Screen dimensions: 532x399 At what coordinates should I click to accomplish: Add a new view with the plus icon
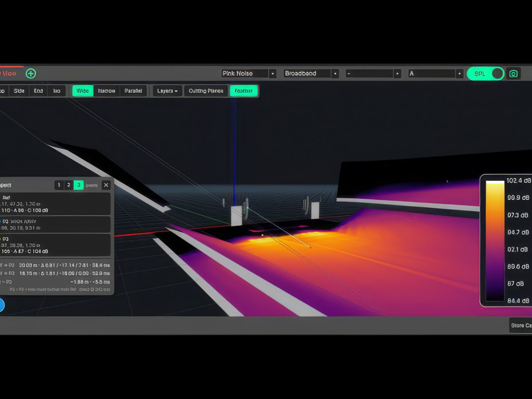pos(31,74)
